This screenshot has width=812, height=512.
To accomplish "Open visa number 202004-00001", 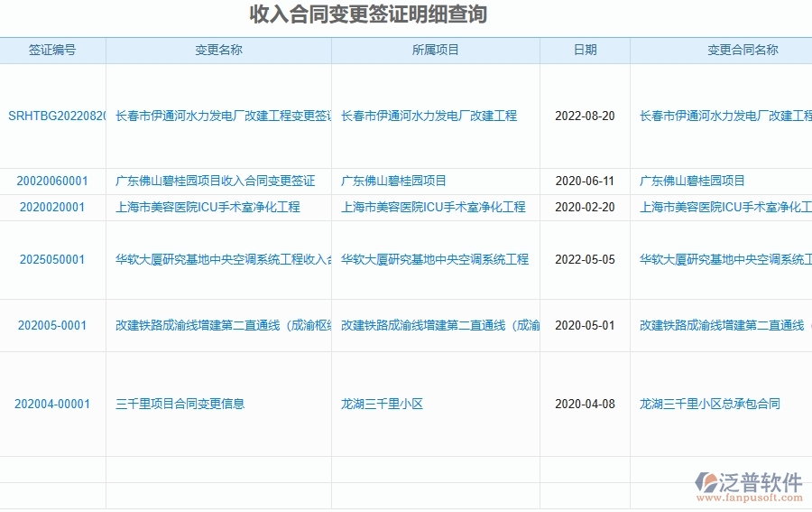I will (52, 404).
